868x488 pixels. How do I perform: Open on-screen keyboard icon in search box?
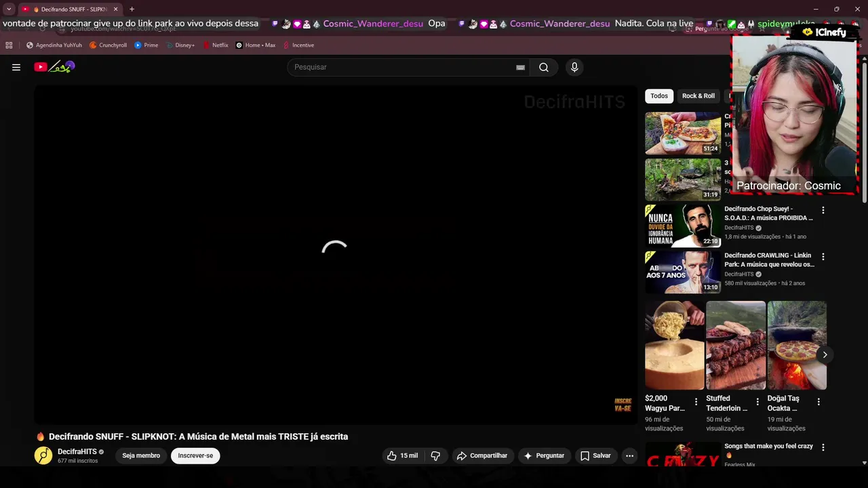(x=520, y=67)
